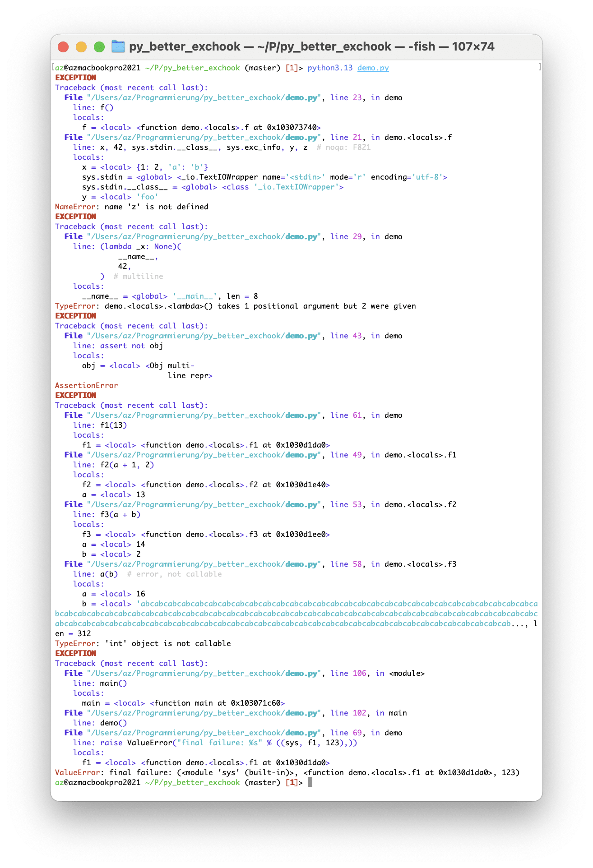Click the red close window button
This screenshot has width=593, height=868.
(63, 46)
